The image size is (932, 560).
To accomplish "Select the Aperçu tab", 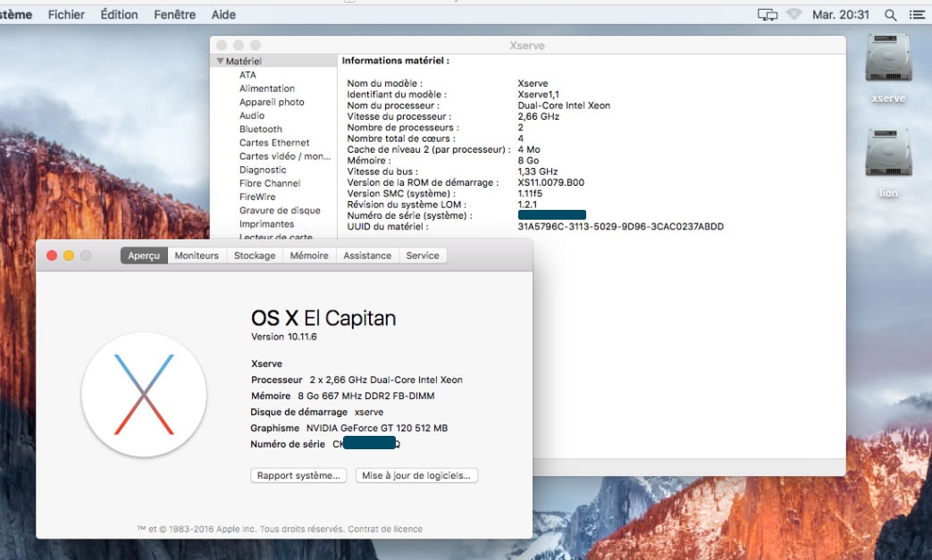I will point(144,255).
